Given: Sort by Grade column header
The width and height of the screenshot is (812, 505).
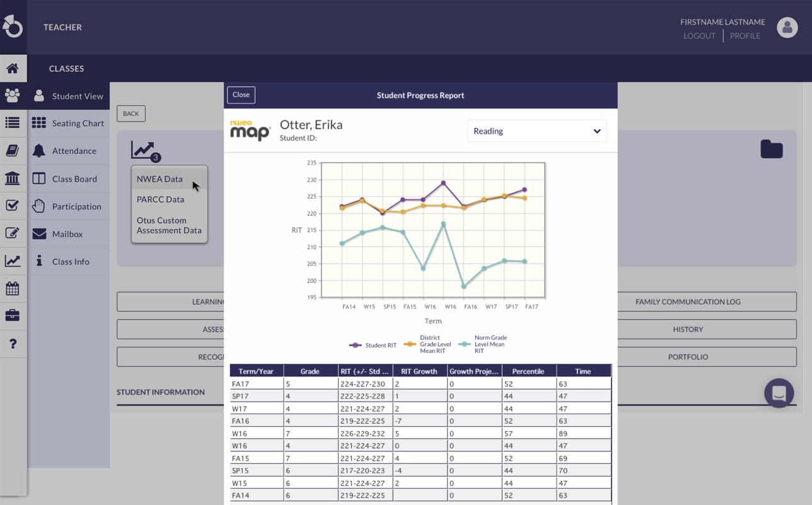Looking at the screenshot, I should coord(311,371).
